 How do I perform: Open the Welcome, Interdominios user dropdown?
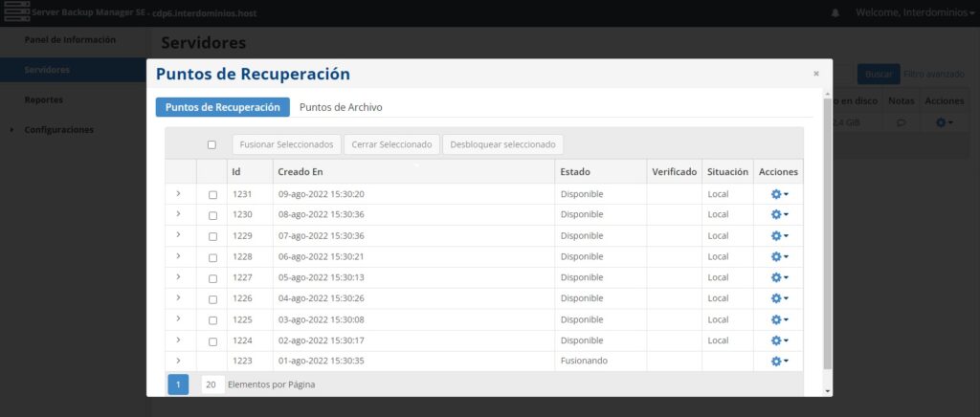pos(914,12)
